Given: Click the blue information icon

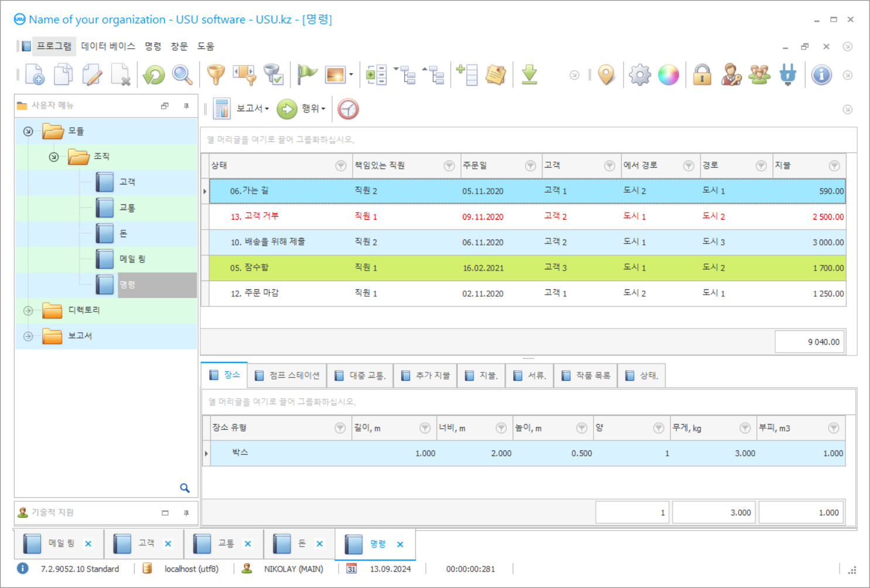Looking at the screenshot, I should click(821, 75).
